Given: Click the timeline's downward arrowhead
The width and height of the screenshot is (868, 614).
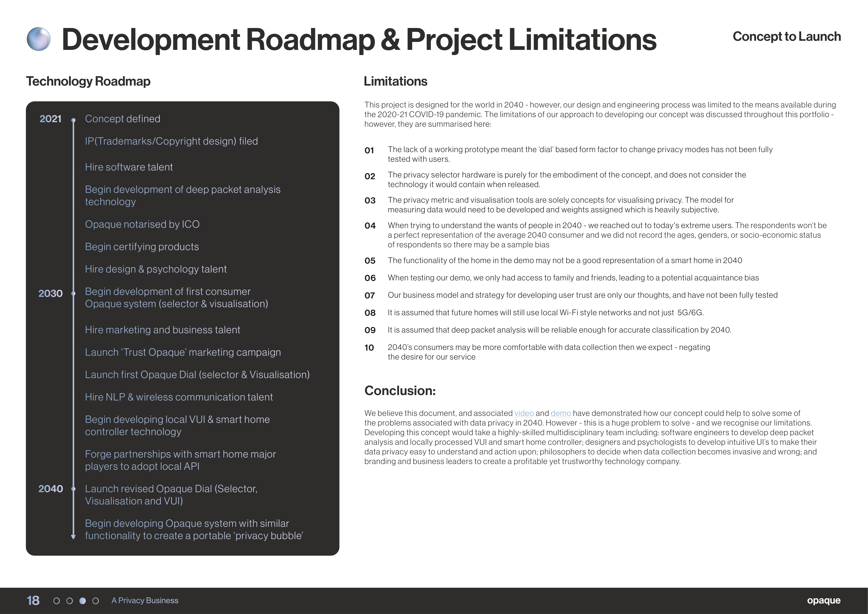Looking at the screenshot, I should pos(73,536).
